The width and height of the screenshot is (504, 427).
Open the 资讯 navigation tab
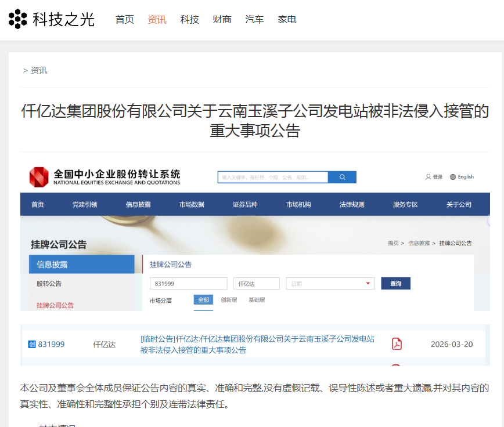(x=157, y=20)
